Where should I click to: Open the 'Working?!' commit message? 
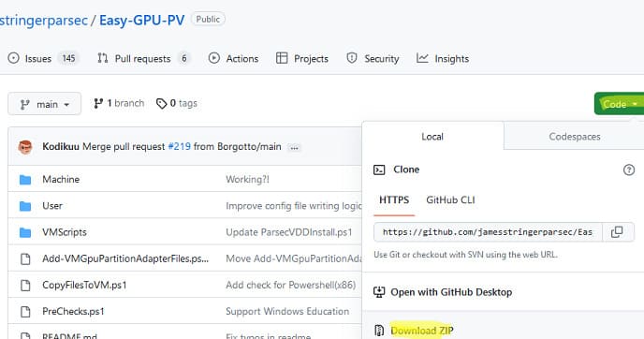tap(247, 180)
